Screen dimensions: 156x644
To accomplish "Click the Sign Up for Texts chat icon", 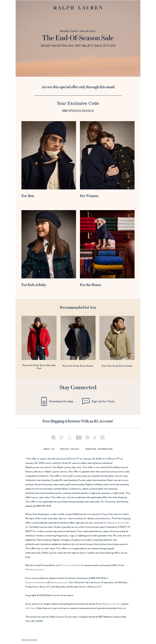I will pyautogui.click(x=86, y=401).
